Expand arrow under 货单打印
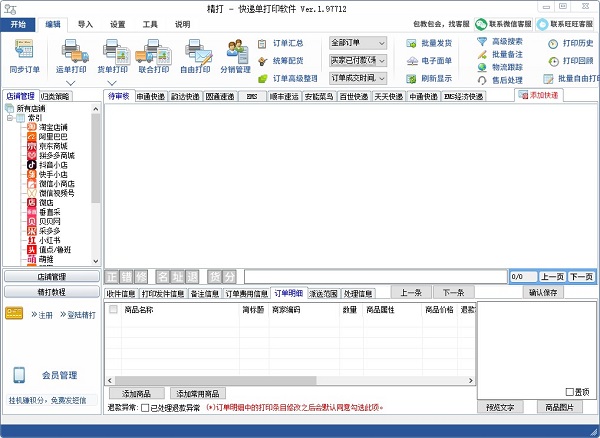 [112, 83]
